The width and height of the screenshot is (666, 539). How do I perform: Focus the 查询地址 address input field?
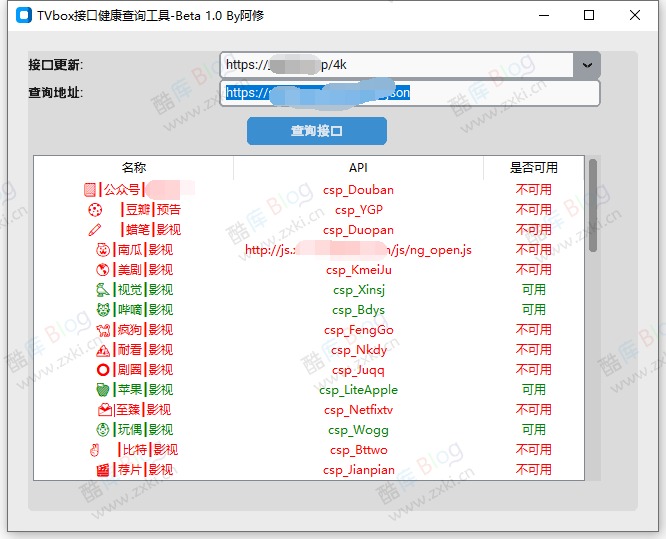point(410,93)
